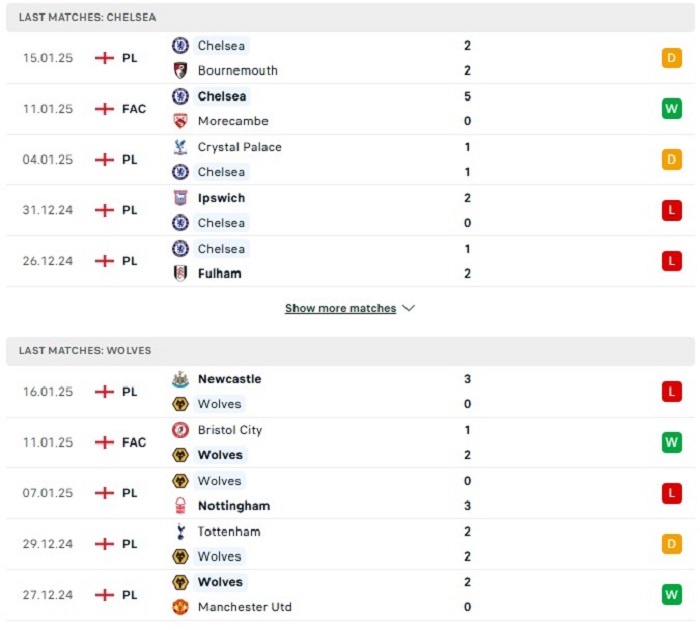
Task: Click the green W badge for Chelsea vs Morecambe
Action: point(671,108)
